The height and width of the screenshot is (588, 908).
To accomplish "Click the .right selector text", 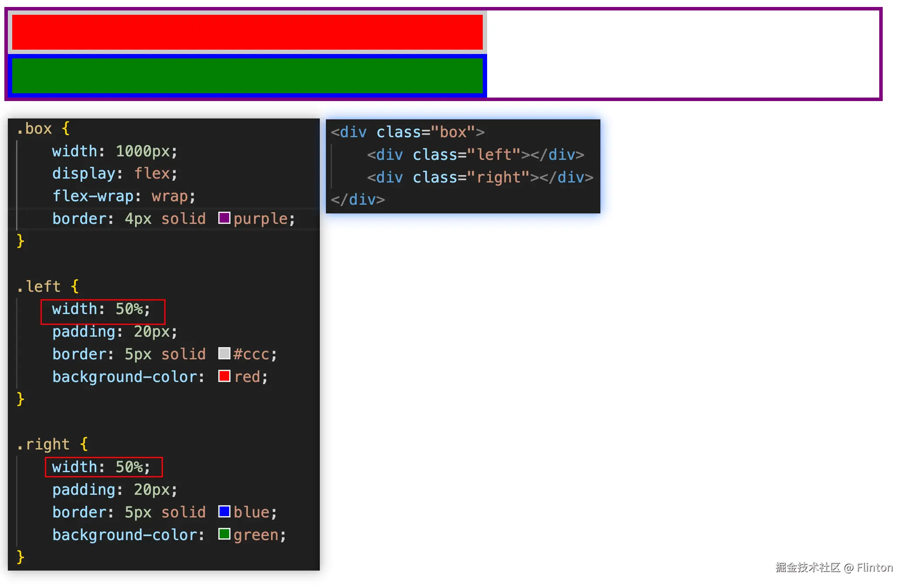I will point(44,445).
